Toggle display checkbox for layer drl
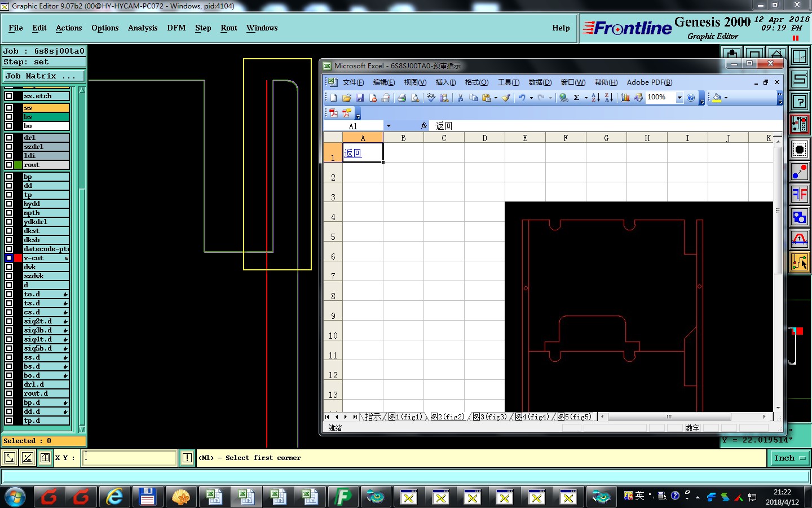 pos(9,138)
